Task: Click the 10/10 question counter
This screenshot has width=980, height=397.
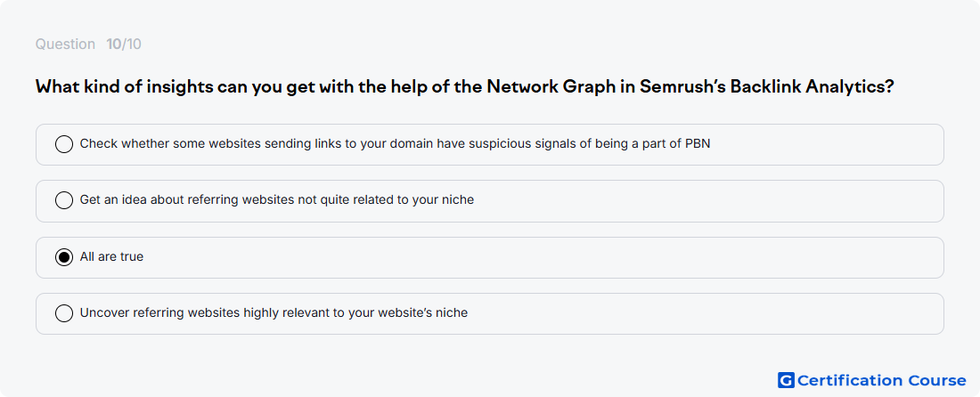Action: 124,45
